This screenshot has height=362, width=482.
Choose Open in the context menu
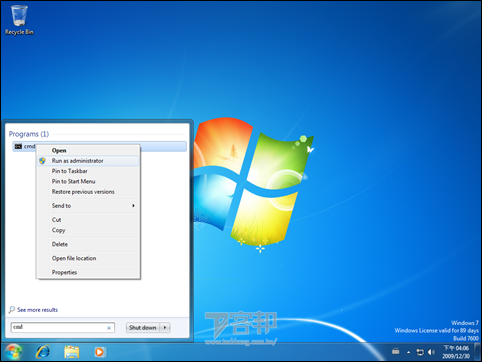click(x=88, y=150)
